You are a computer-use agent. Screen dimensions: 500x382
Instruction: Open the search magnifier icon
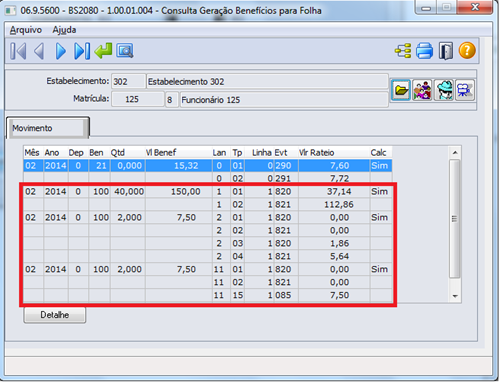tap(125, 51)
